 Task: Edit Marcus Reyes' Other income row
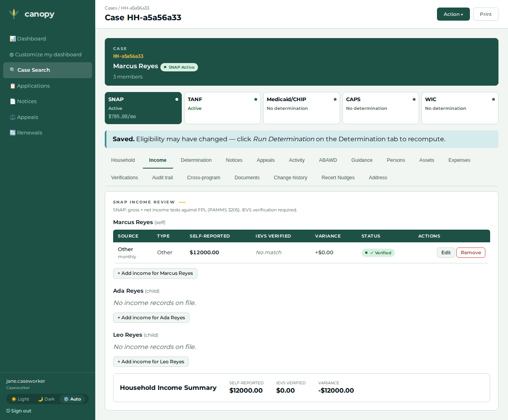[446, 253]
